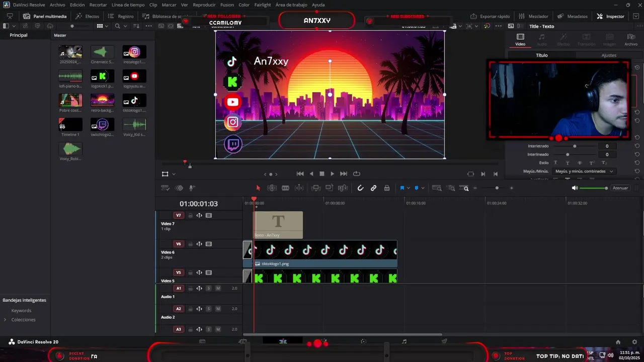Open the Fusion menu
Image resolution: width=644 pixels, height=362 pixels.
pos(227,5)
